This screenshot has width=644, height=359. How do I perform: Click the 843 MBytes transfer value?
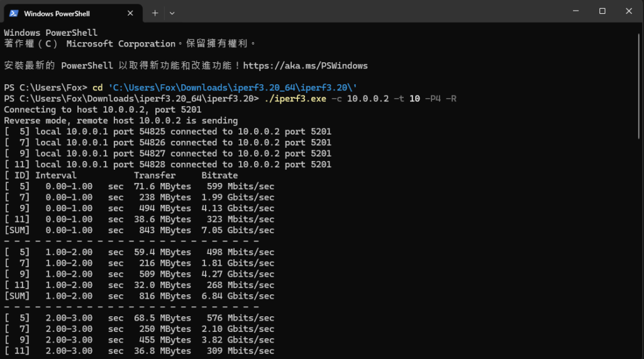[x=165, y=230]
